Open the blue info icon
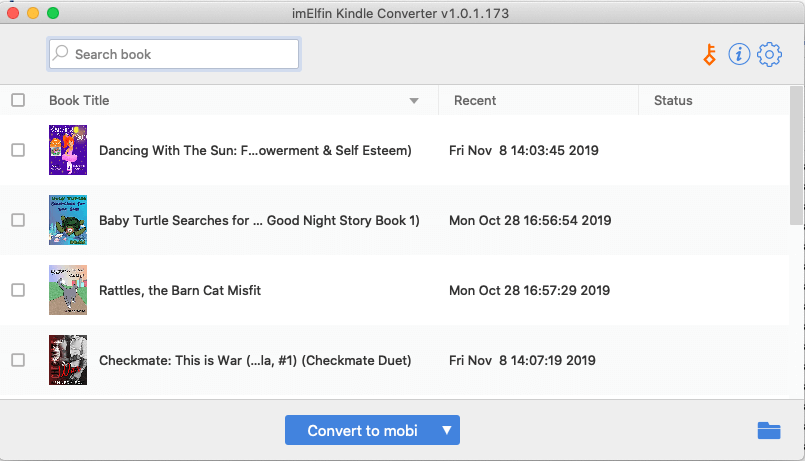This screenshot has width=805, height=461. tap(739, 54)
